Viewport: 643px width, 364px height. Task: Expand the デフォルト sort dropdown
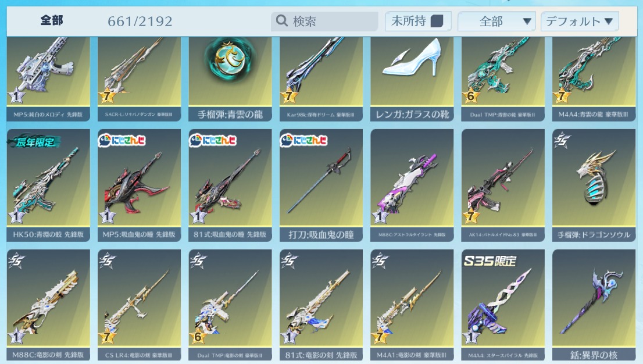[580, 22]
